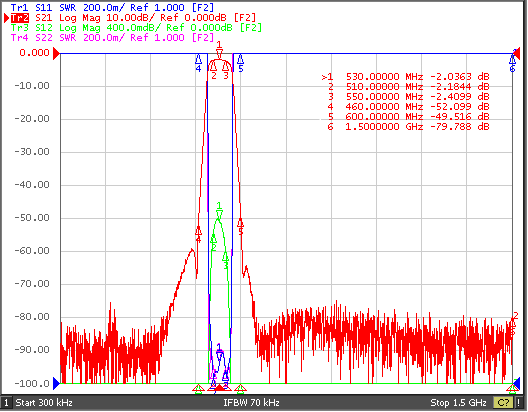The height and width of the screenshot is (412, 528).
Task: Click blue marker 4 at top
Action: pyautogui.click(x=198, y=63)
